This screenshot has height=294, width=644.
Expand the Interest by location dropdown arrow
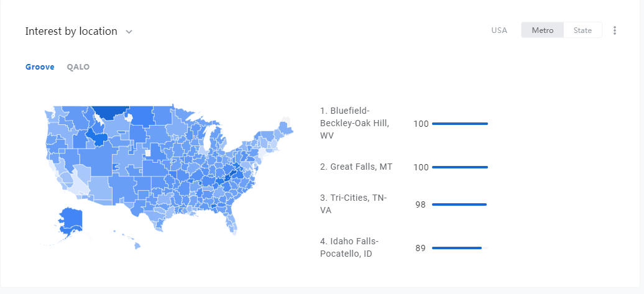point(129,32)
